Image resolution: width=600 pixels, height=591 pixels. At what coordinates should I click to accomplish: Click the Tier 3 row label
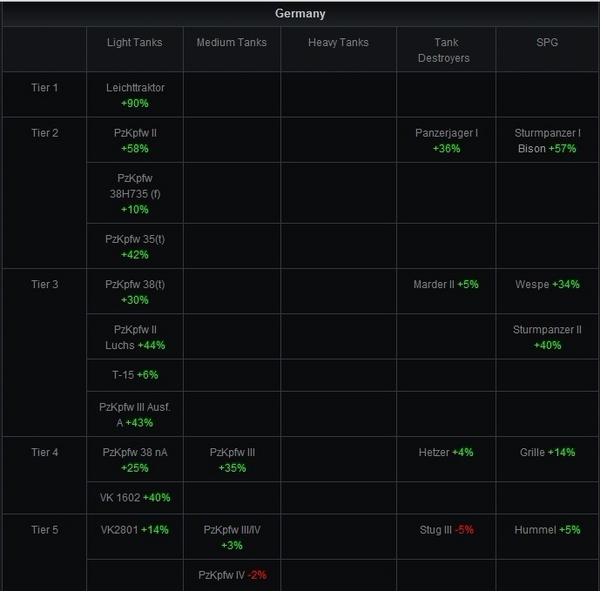pyautogui.click(x=44, y=285)
